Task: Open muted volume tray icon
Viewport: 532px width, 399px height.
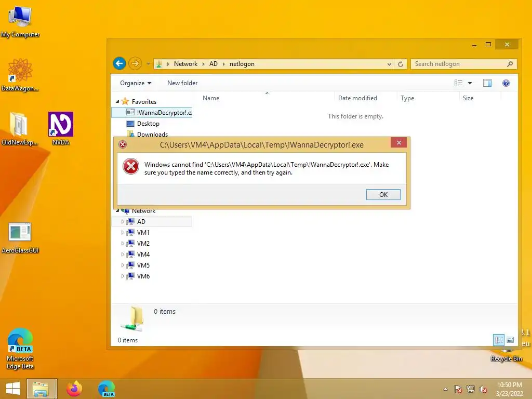Action: point(483,389)
